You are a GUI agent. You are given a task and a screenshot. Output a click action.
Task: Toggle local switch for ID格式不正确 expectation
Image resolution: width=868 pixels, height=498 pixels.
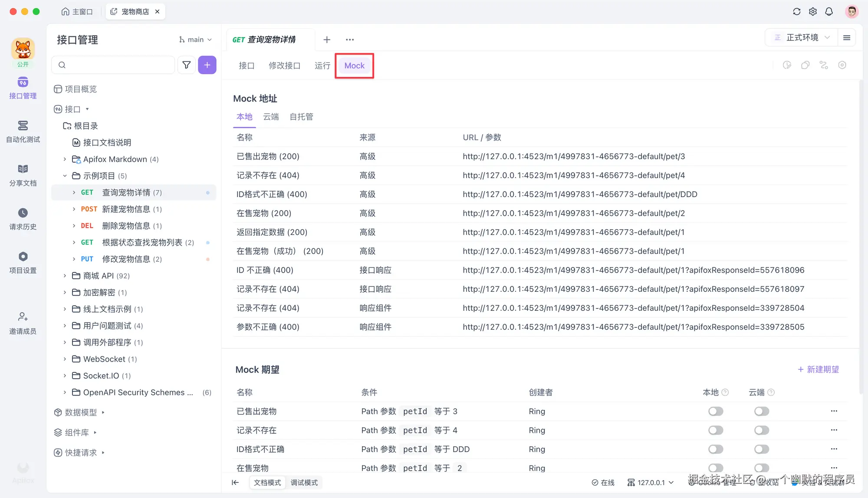(x=715, y=449)
